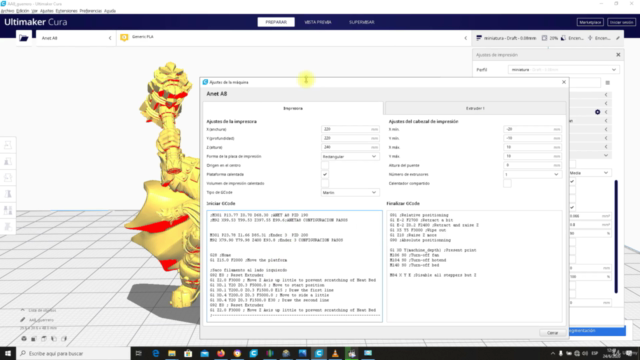The image size is (640, 360).
Task: Uncheck Plataforma calentada checkbox
Action: (325, 174)
